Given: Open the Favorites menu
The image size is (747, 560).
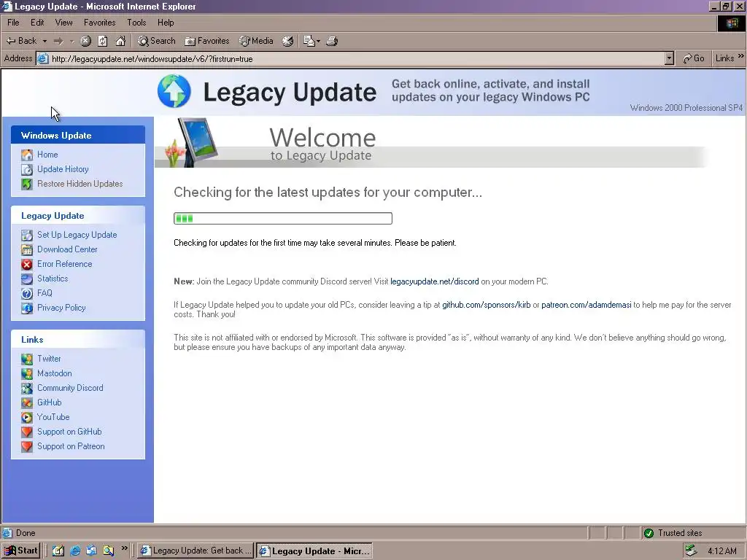Looking at the screenshot, I should [99, 23].
